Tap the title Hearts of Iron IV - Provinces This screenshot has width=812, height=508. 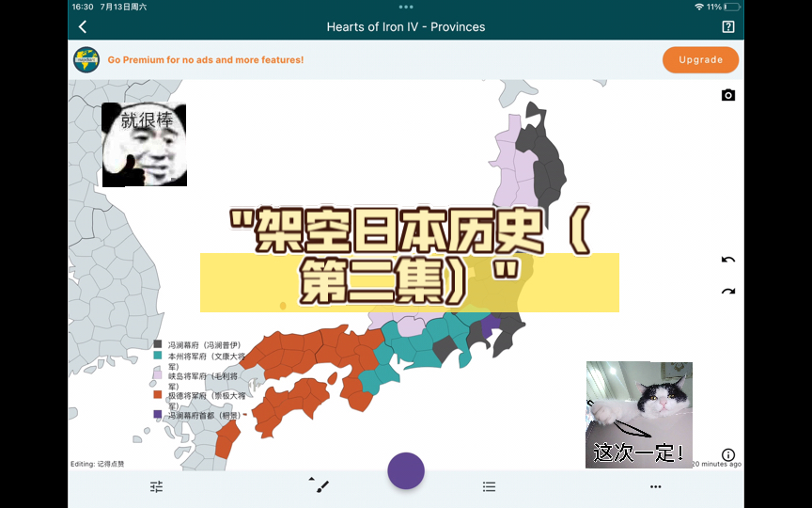[x=406, y=27]
